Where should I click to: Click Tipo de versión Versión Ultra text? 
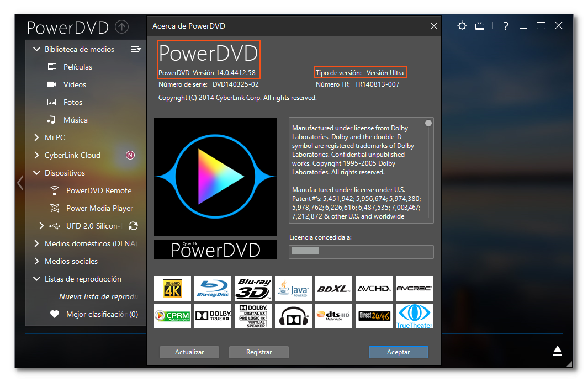pos(359,73)
